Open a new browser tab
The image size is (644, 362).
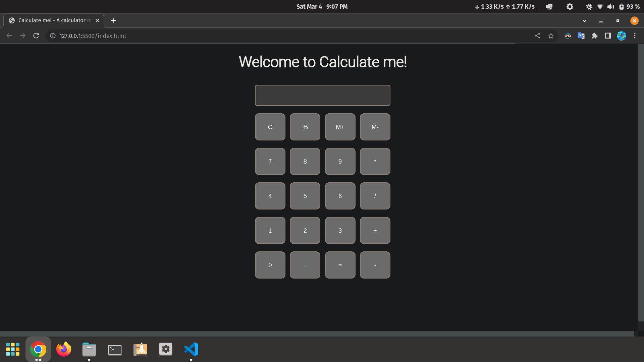(x=113, y=20)
